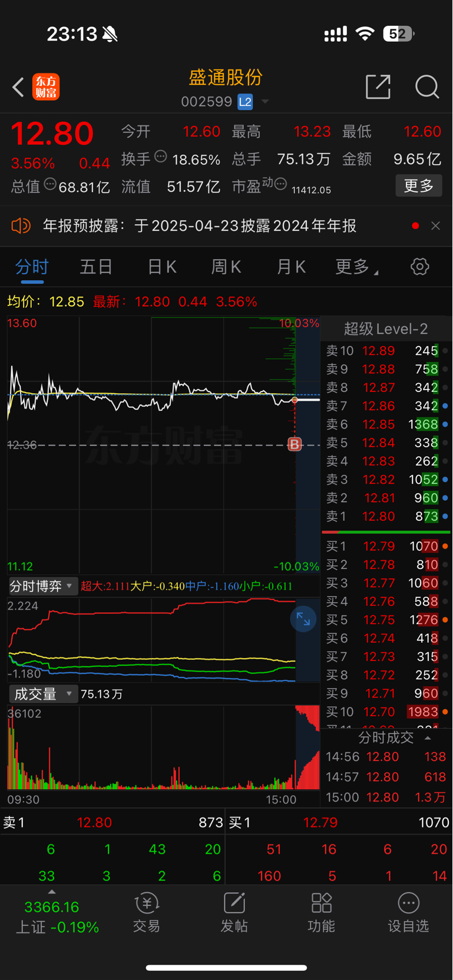This screenshot has height=980, width=453.
Task: Tap the large 12.80 current price
Action: [52, 134]
